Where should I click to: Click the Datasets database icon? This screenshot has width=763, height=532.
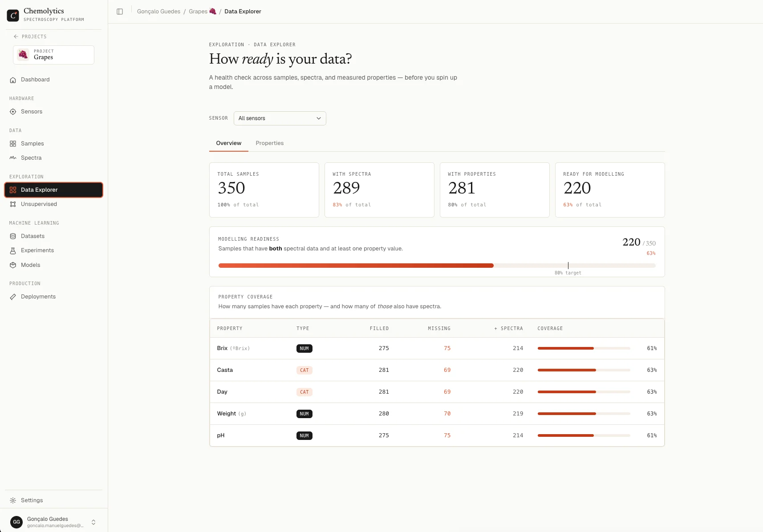pos(13,236)
